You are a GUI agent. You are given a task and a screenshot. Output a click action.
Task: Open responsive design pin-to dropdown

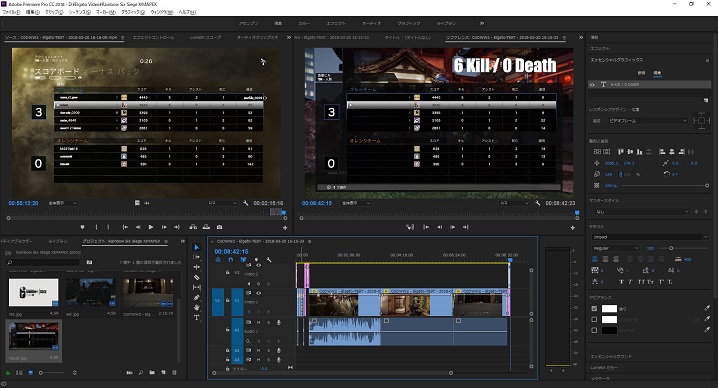[647, 120]
